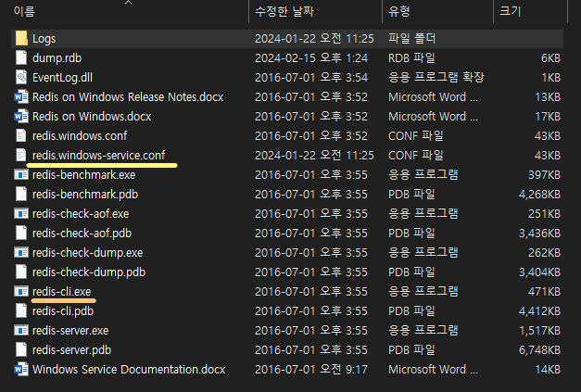Image resolution: width=581 pixels, height=392 pixels.
Task: Select the EventLog.dll file name
Action: pos(63,78)
